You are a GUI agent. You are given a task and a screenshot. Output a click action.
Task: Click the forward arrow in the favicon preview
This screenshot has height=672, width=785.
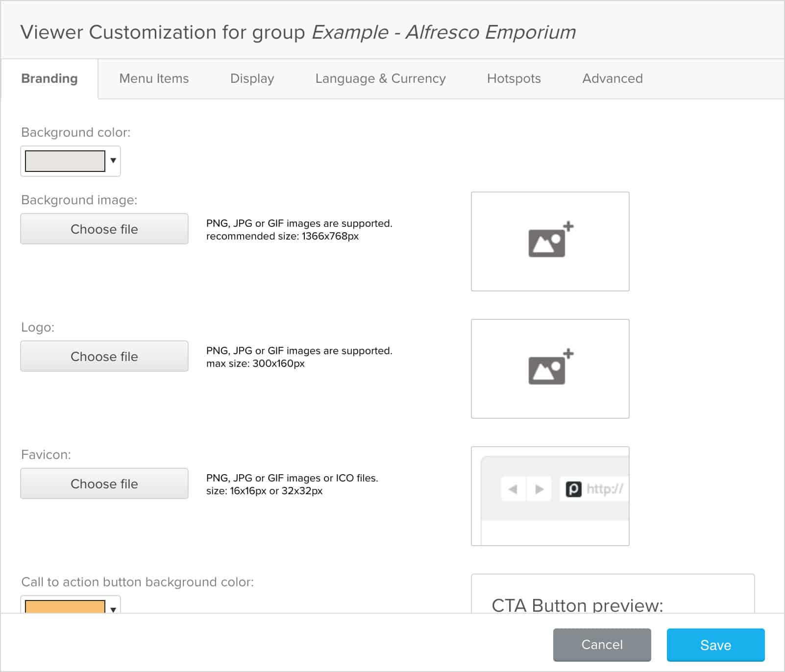click(x=540, y=488)
